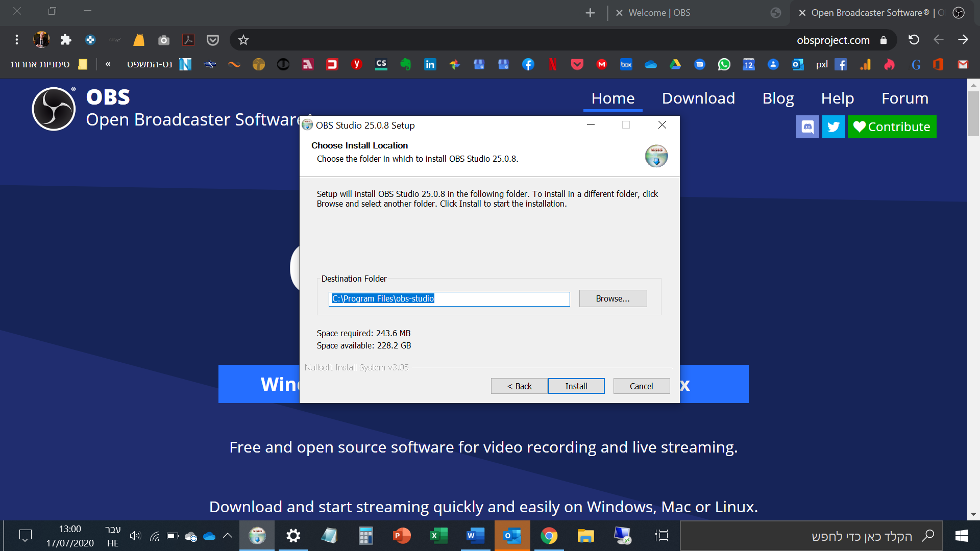Open the Forum link on the OBS site
The width and height of the screenshot is (980, 551).
tap(905, 98)
